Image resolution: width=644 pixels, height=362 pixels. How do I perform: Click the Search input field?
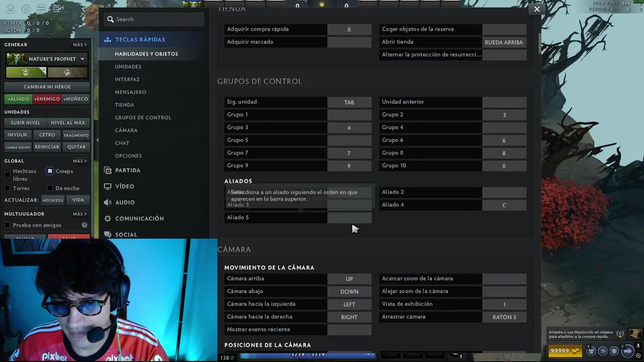pyautogui.click(x=154, y=19)
